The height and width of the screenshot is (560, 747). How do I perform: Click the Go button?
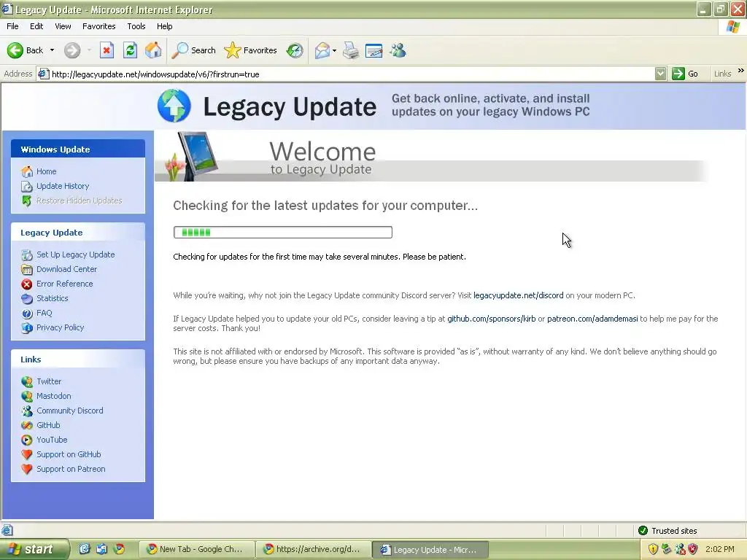pyautogui.click(x=685, y=74)
